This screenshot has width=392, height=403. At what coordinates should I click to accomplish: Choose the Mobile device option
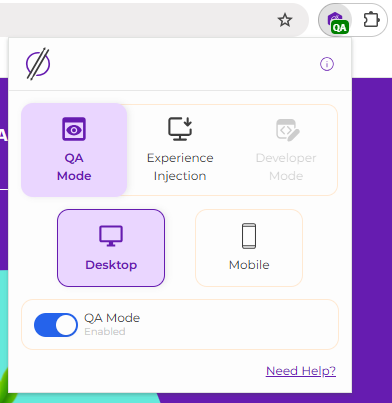[x=249, y=248]
